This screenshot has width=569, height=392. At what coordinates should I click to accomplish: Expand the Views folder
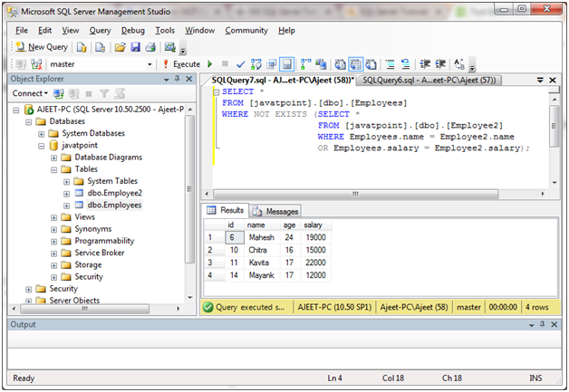(x=53, y=217)
